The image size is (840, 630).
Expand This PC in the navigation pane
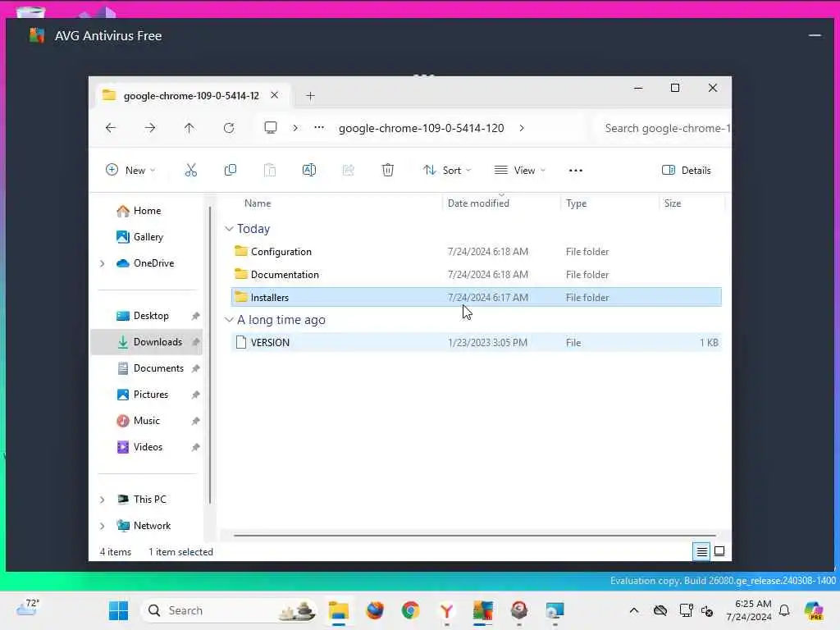103,500
